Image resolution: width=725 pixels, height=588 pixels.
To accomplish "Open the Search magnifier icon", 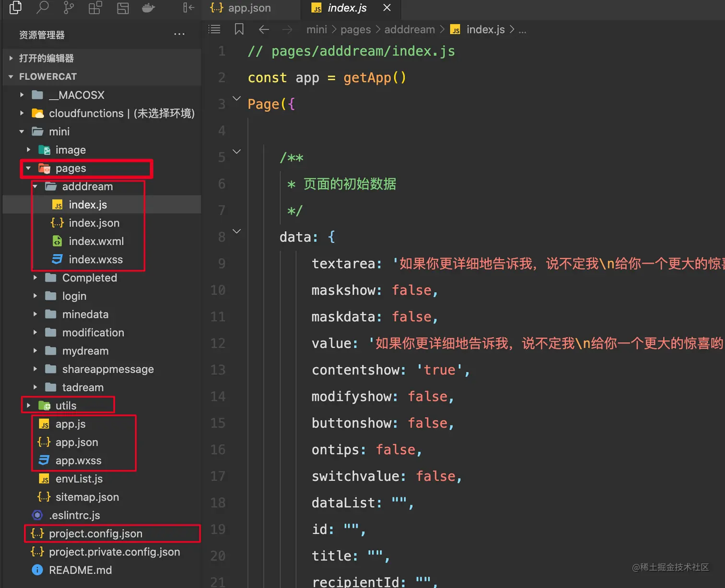I will (x=43, y=8).
